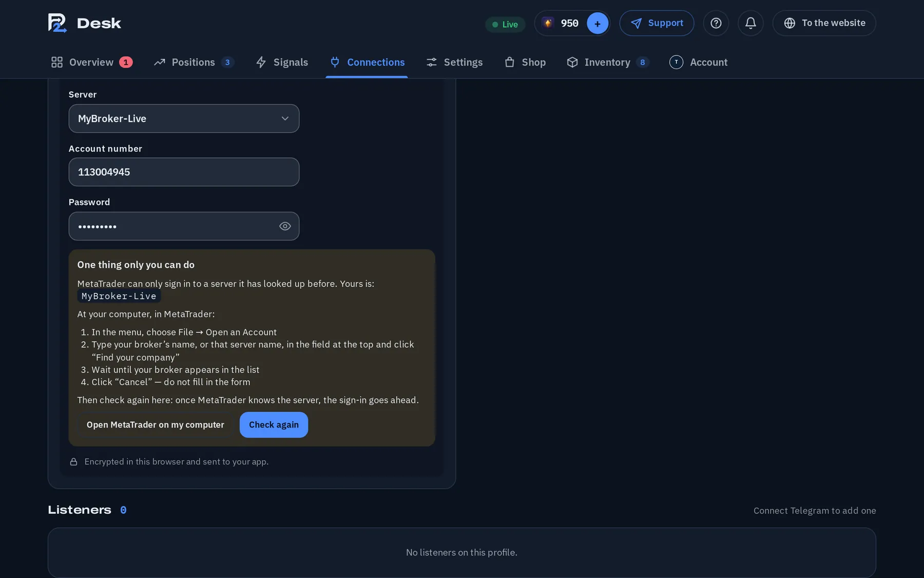Click the Live status badge
The height and width of the screenshot is (578, 924).
click(505, 24)
